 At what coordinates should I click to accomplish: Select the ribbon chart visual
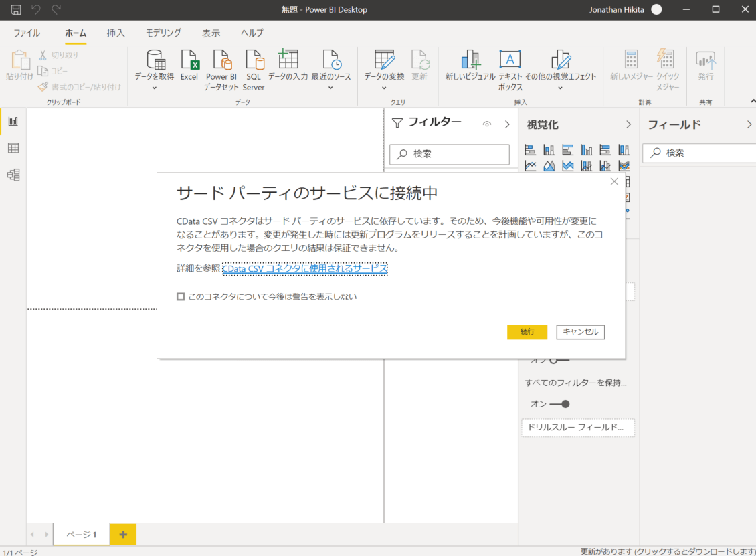(624, 166)
